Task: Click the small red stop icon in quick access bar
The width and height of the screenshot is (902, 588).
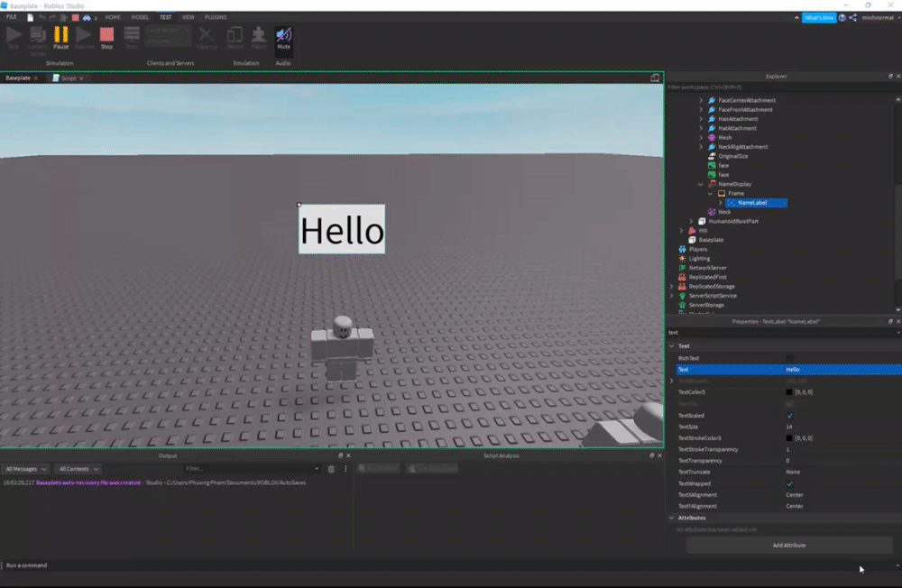Action: click(x=76, y=18)
